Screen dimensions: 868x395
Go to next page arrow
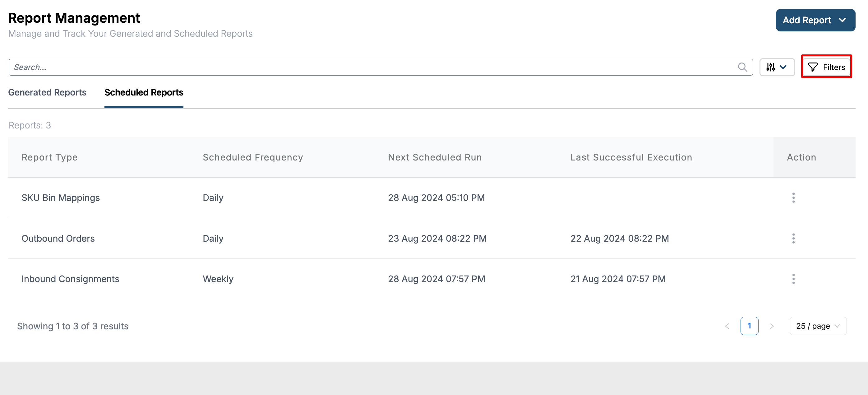click(772, 326)
